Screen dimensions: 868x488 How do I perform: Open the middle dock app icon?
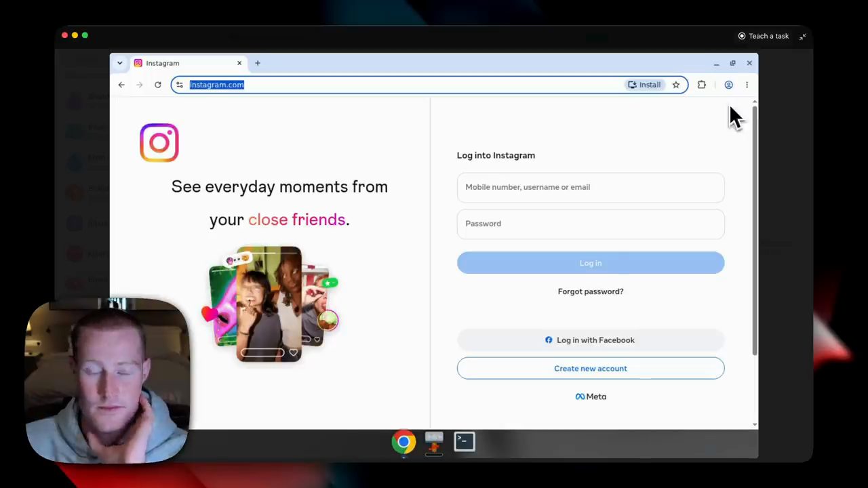(434, 443)
